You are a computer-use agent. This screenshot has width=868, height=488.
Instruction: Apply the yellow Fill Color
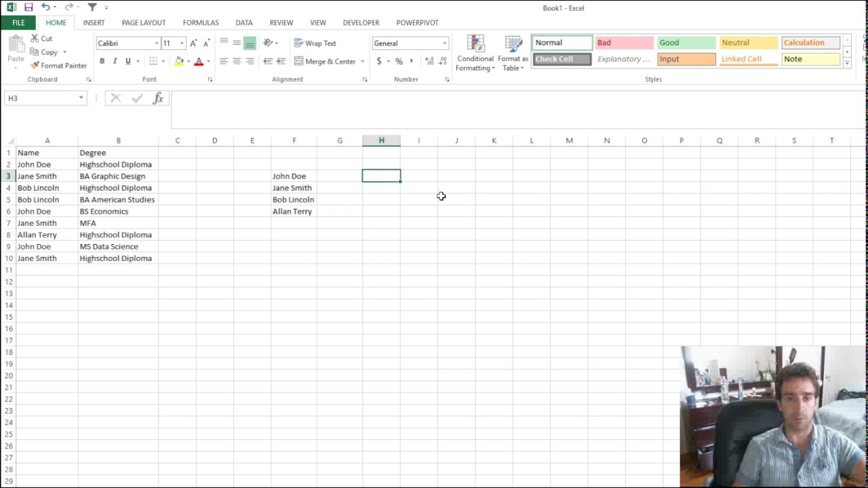tap(178, 61)
